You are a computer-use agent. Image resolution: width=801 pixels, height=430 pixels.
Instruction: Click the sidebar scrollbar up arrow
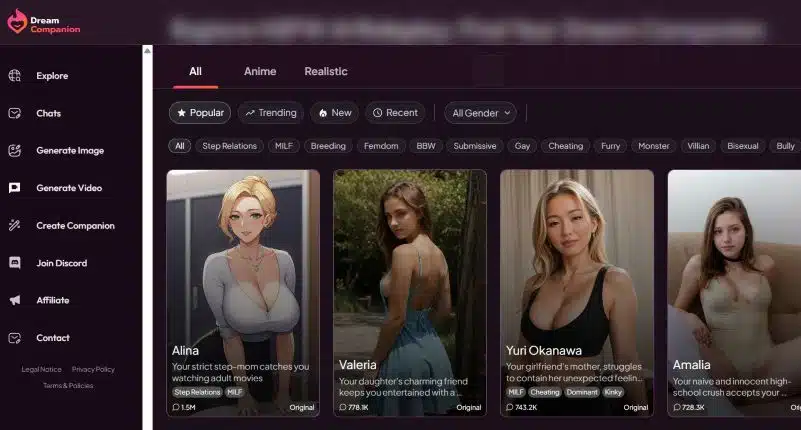(x=147, y=50)
